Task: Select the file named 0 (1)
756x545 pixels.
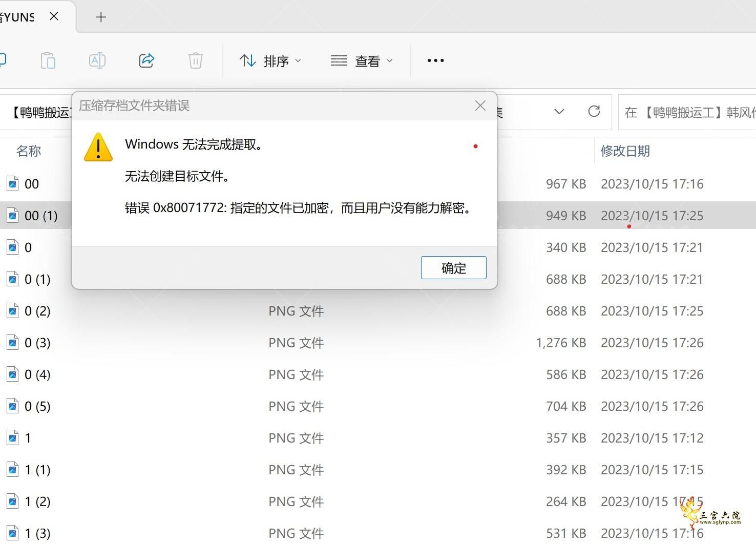Action: 37,279
